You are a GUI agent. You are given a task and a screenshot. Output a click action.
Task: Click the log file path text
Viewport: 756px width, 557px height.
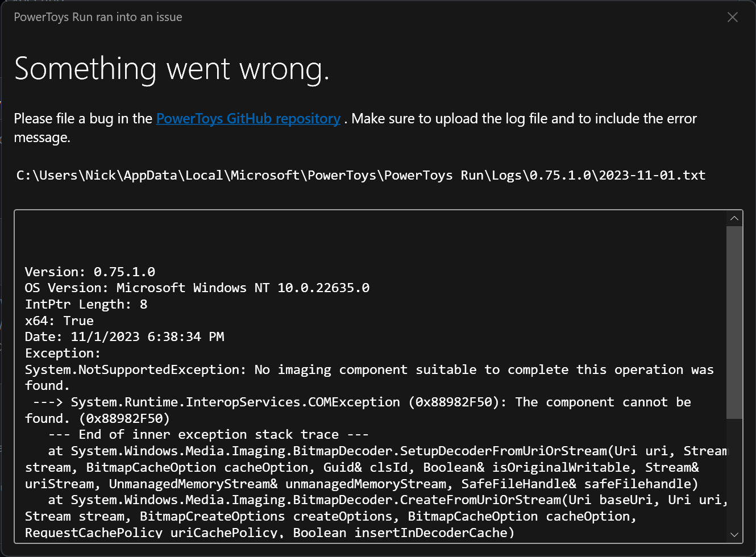coord(362,175)
